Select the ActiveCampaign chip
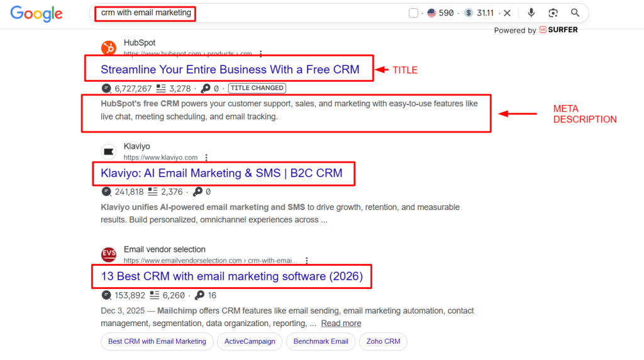Screen dimensions: 644x360 click(250, 342)
